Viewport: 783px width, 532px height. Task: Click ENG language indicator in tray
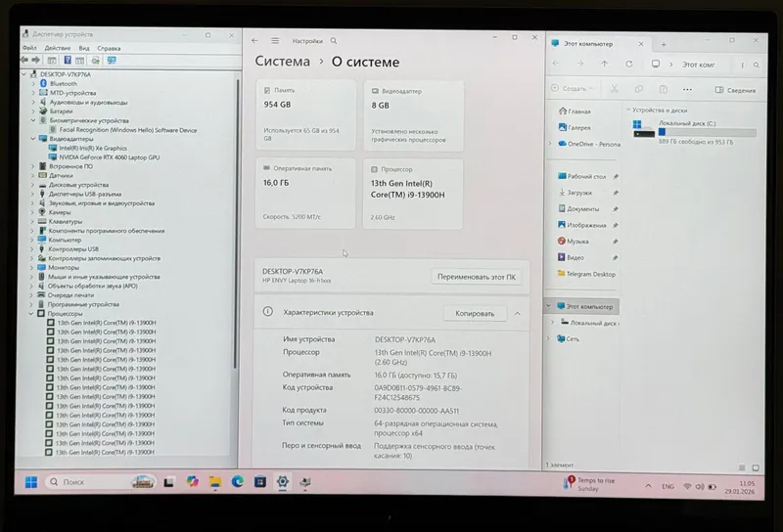[x=668, y=486]
